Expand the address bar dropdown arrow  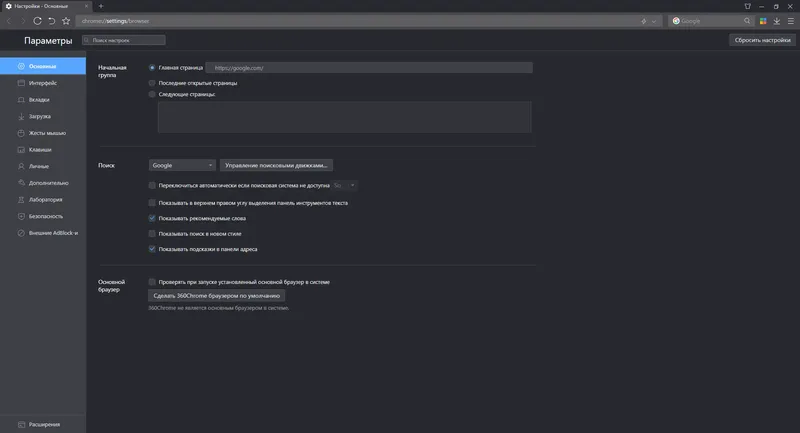pyautogui.click(x=656, y=20)
